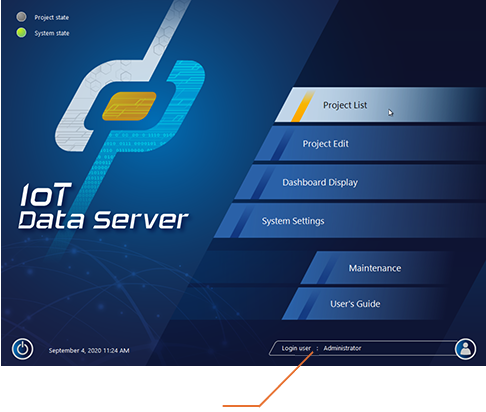
Task: Click the orange stripe on Project List
Action: pos(303,106)
